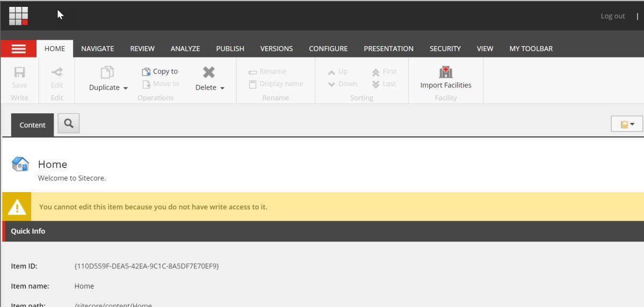Switch to the PUBLISH ribbon tab
This screenshot has width=644, height=307.
pyautogui.click(x=230, y=48)
